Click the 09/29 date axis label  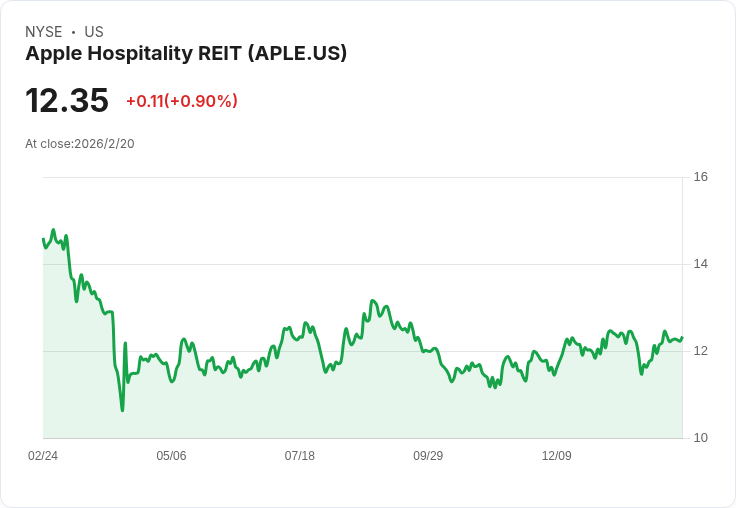click(x=428, y=455)
